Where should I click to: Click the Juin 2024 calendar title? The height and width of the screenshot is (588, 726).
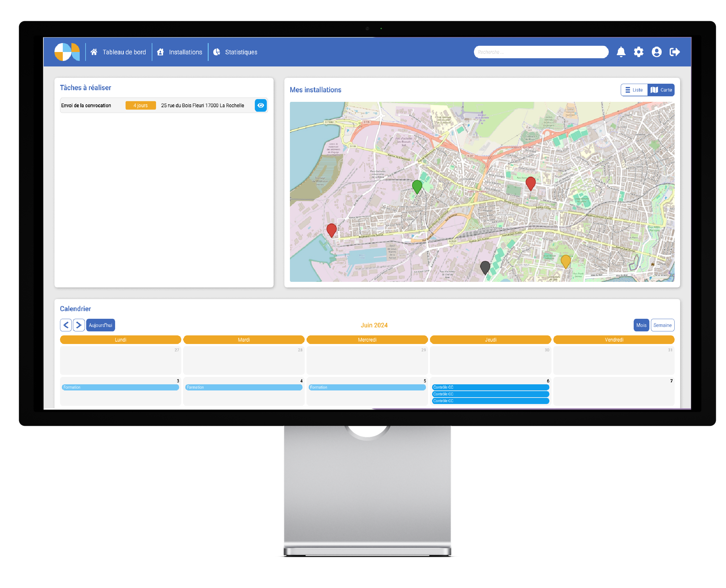point(373,325)
